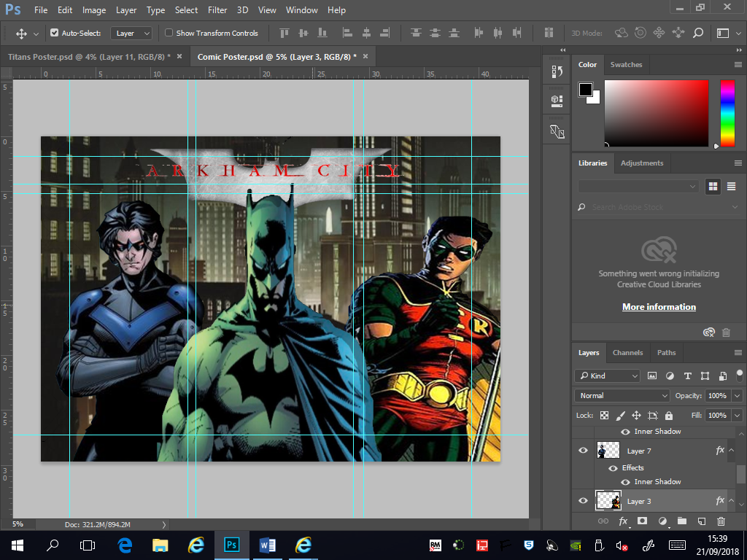Hide Layer 7 using its eye icon

583,451
